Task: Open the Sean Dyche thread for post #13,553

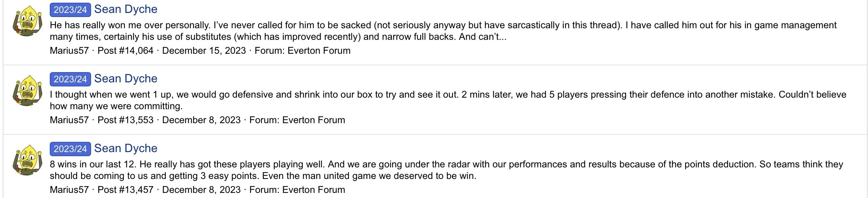Action: [x=126, y=79]
